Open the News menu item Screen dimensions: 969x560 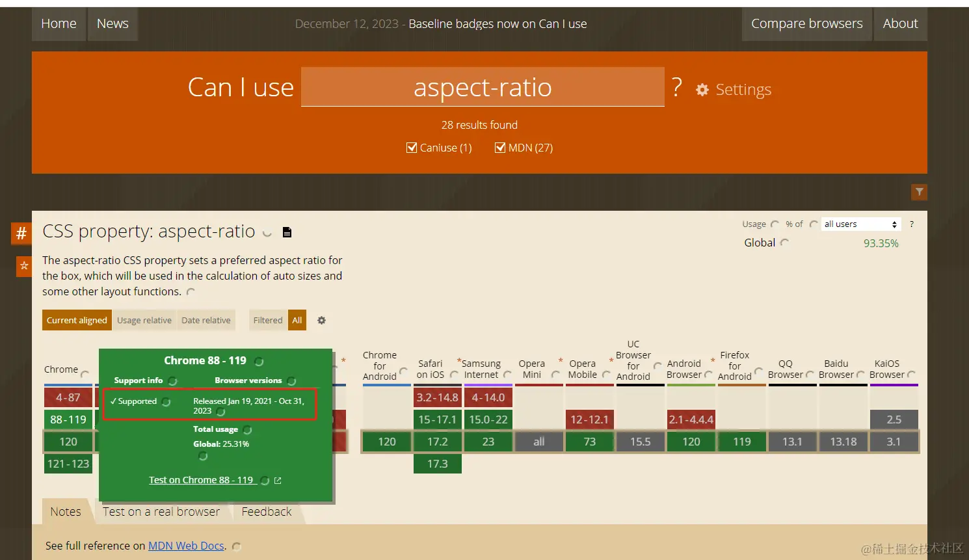113,24
